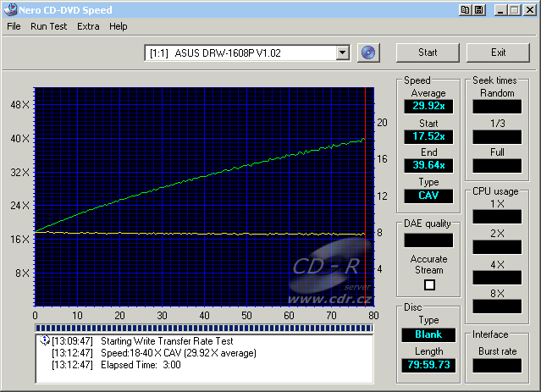Click the Exit button
The width and height of the screenshot is (541, 392).
[498, 52]
